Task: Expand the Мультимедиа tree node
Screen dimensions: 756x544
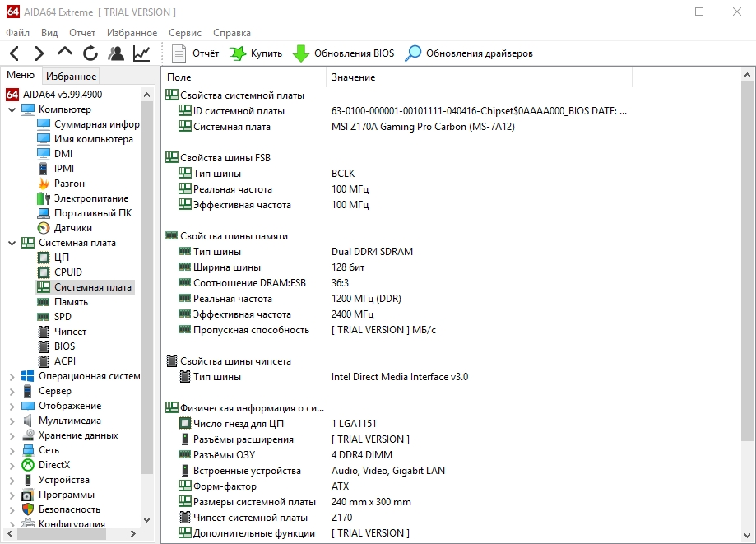Action: (x=12, y=421)
